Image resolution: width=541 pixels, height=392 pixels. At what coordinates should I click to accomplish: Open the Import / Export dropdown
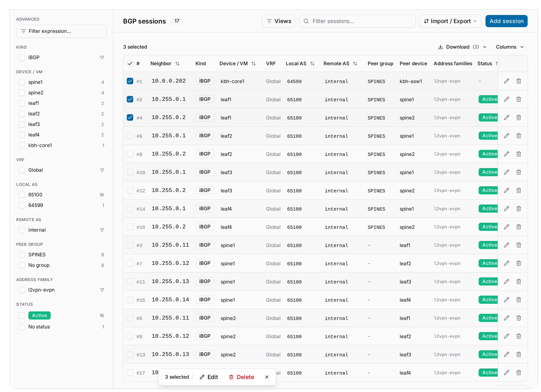pyautogui.click(x=450, y=21)
